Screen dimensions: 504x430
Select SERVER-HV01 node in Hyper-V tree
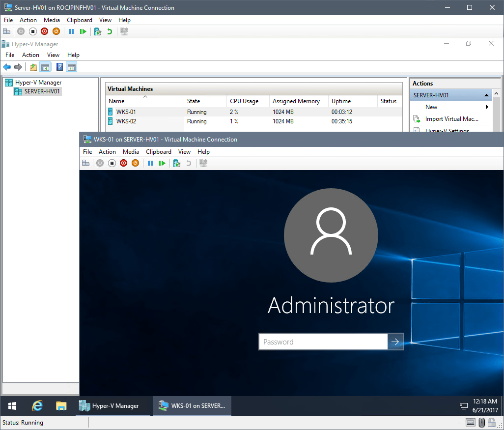pyautogui.click(x=38, y=91)
